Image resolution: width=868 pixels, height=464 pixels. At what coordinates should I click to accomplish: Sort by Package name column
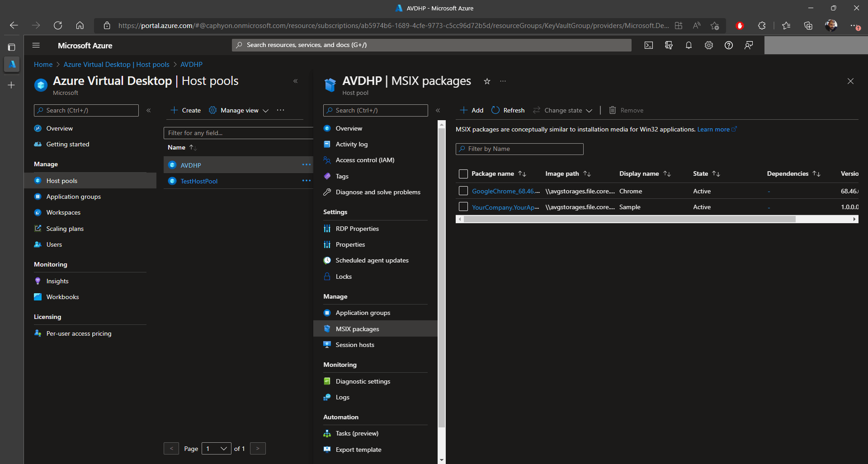(x=499, y=174)
